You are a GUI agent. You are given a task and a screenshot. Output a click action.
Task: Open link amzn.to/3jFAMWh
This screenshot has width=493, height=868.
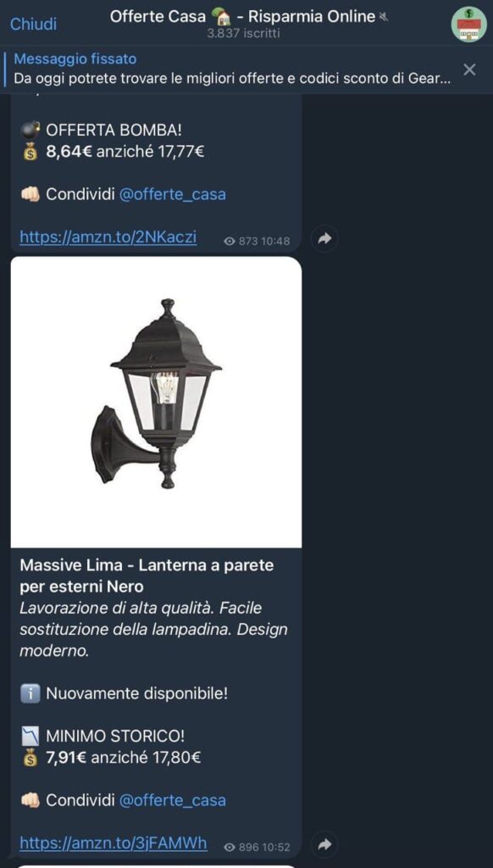click(x=114, y=843)
